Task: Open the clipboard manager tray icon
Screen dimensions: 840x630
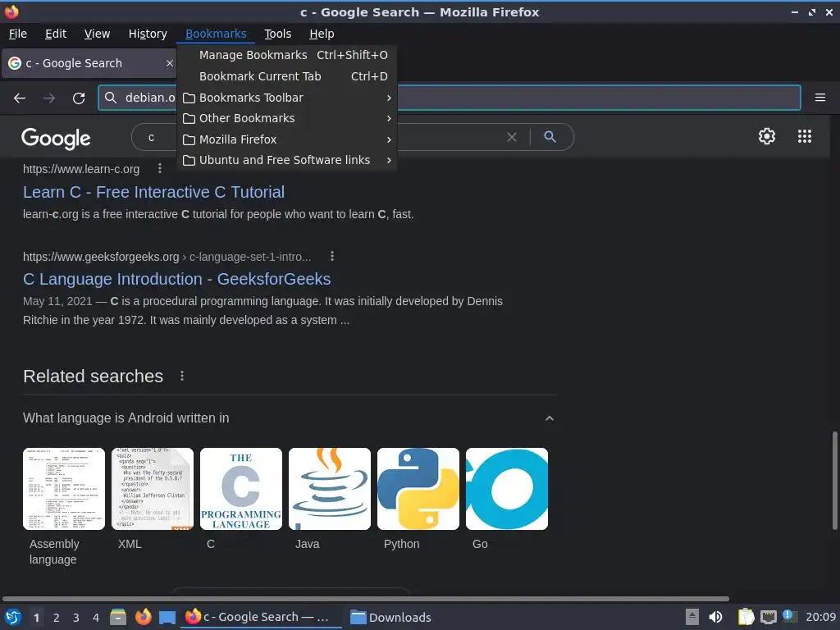Action: click(745, 617)
